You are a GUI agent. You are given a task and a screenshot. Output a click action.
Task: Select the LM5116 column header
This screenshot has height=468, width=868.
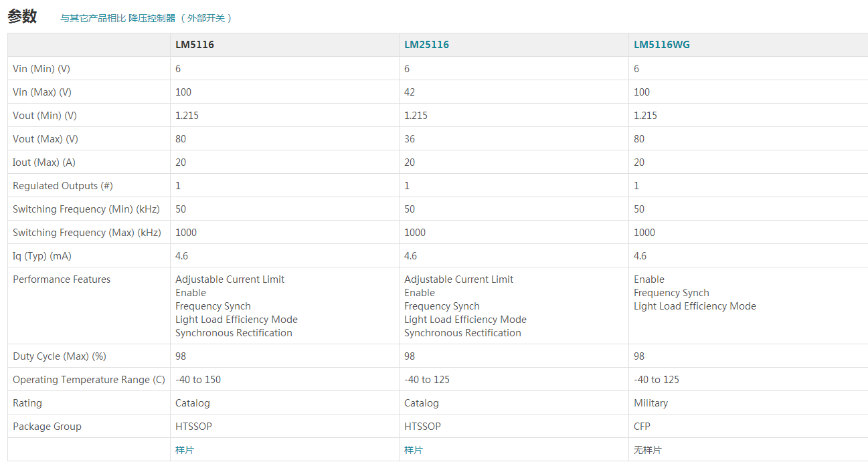pos(195,45)
